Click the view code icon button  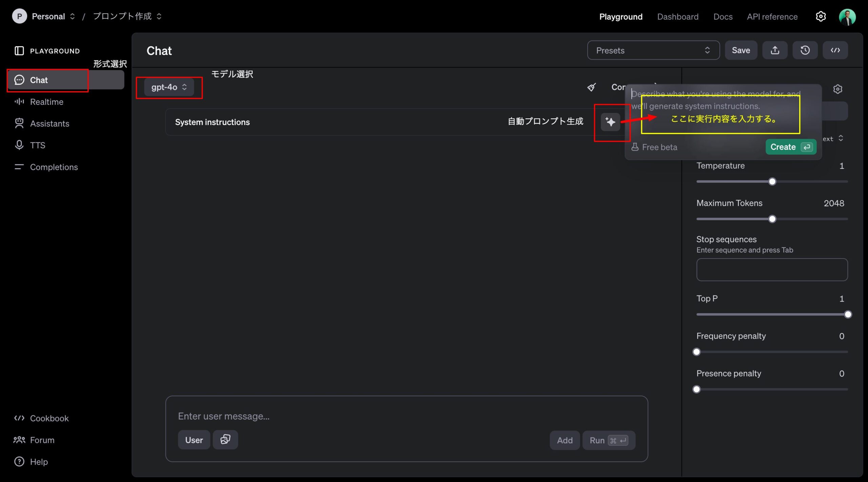coord(835,50)
